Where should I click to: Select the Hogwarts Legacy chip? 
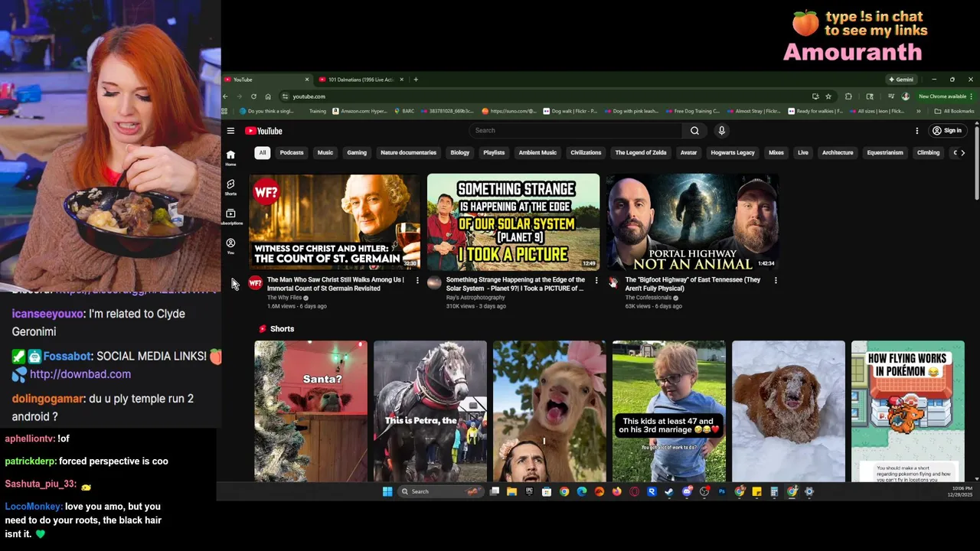coord(733,152)
